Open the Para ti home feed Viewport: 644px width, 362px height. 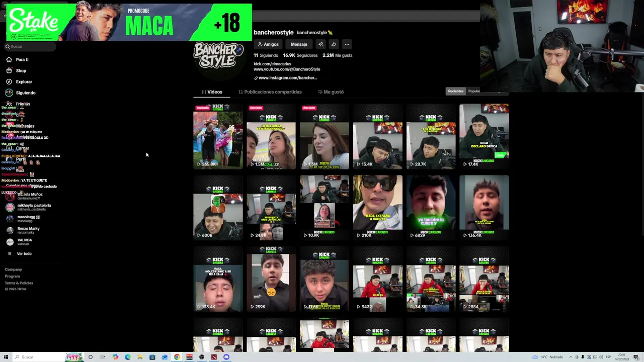[x=18, y=59]
